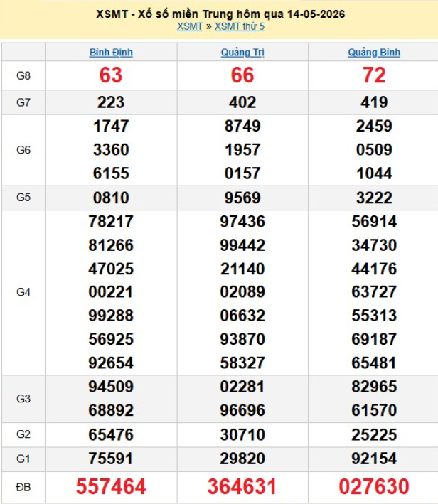Click G4 number 56914
Screen dimensions: 438x504
[x=374, y=222]
